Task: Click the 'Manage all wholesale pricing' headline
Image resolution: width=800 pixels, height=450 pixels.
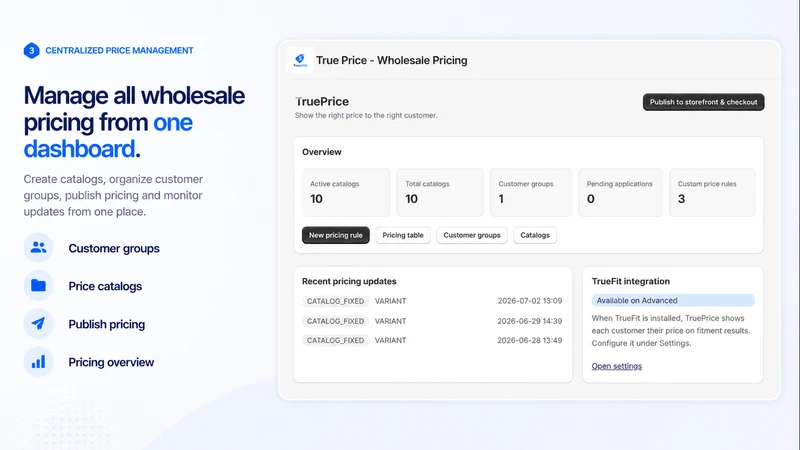Action: click(x=134, y=122)
